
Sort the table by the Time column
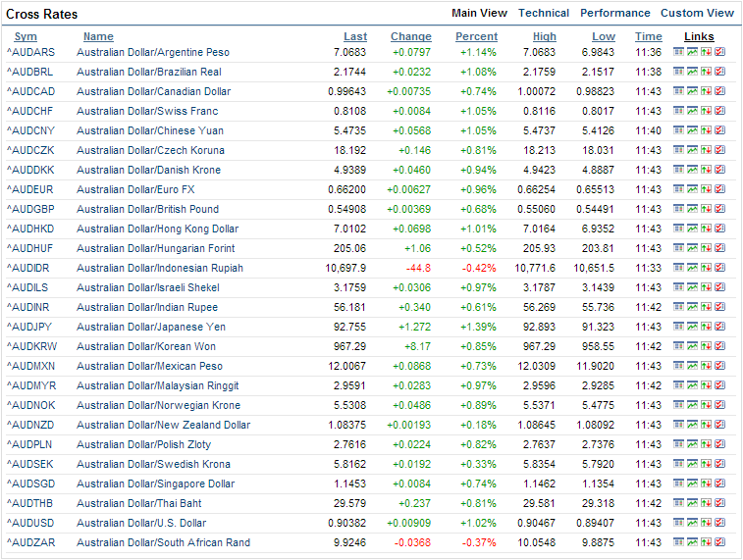click(648, 36)
